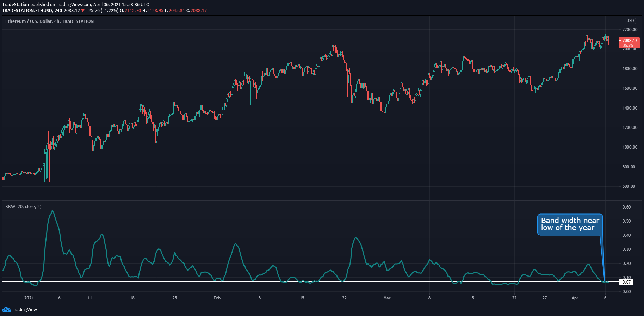The image size is (644, 316).
Task: Click the 2021 date label on time axis
Action: 29,298
